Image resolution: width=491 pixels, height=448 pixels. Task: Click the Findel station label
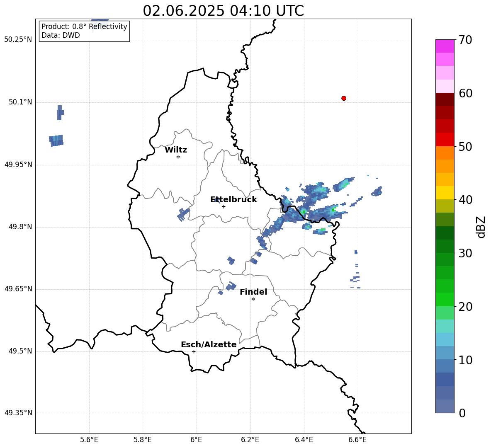pyautogui.click(x=253, y=292)
